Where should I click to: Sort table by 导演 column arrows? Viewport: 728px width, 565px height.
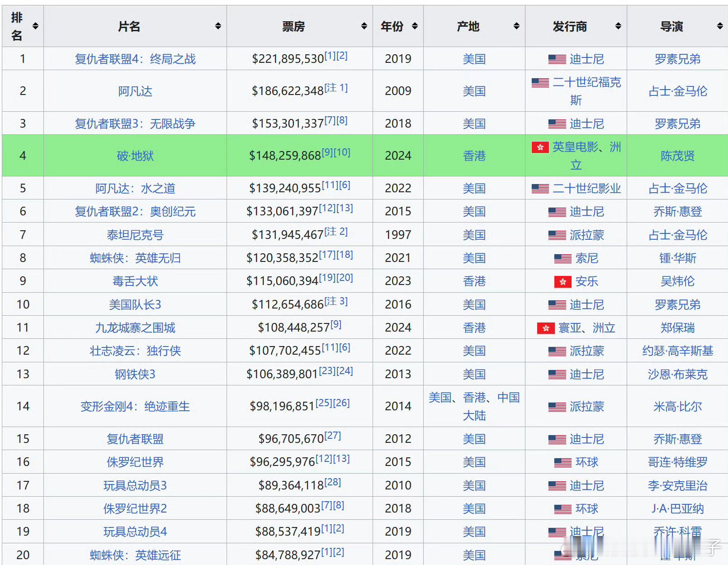(x=720, y=26)
